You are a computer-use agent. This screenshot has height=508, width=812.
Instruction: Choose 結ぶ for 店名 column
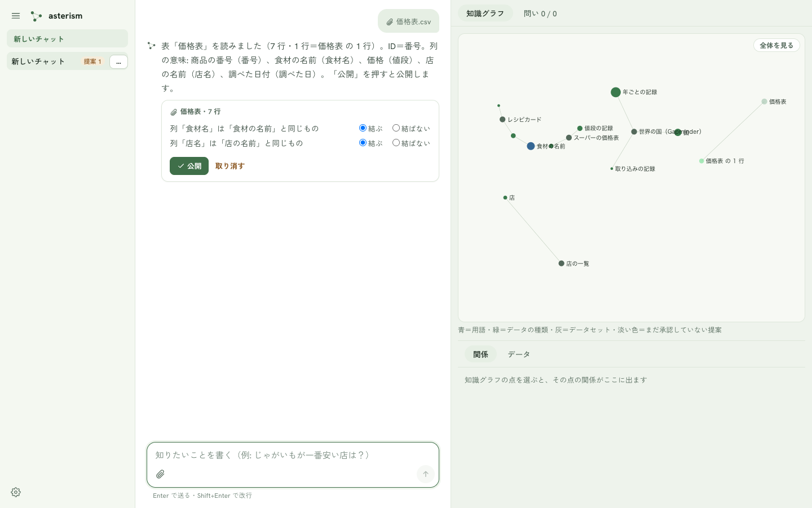(x=363, y=143)
